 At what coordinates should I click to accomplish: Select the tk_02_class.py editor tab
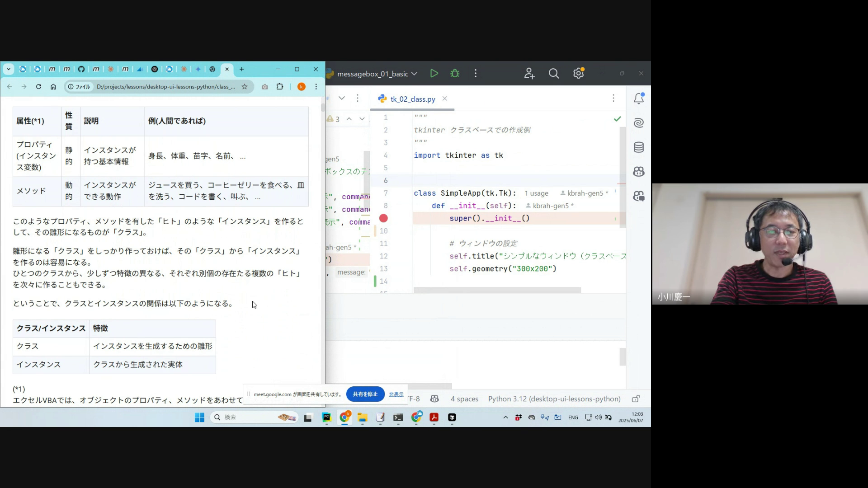pos(412,99)
